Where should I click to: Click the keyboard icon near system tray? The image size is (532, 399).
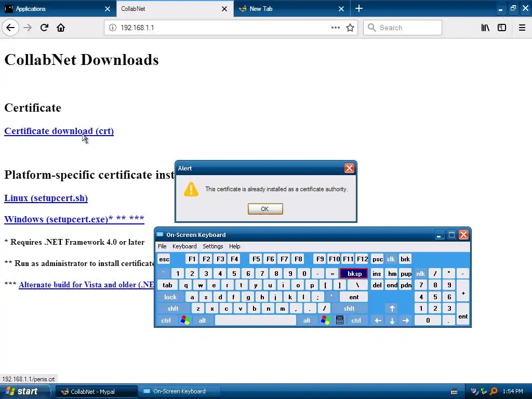454,392
